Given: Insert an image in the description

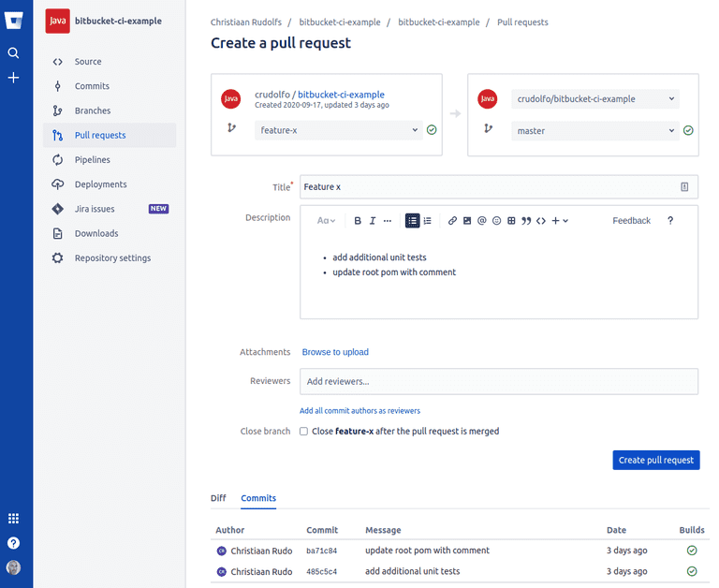Looking at the screenshot, I should point(467,221).
